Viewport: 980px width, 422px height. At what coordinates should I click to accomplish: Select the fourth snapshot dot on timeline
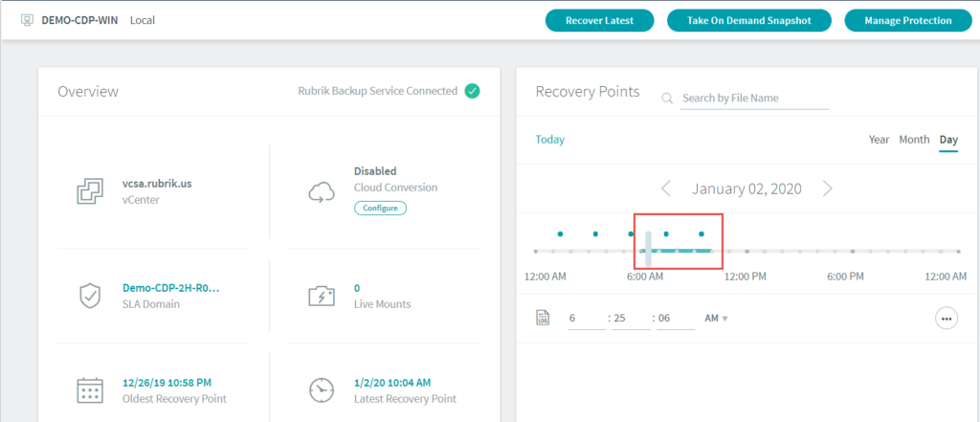pyautogui.click(x=666, y=233)
